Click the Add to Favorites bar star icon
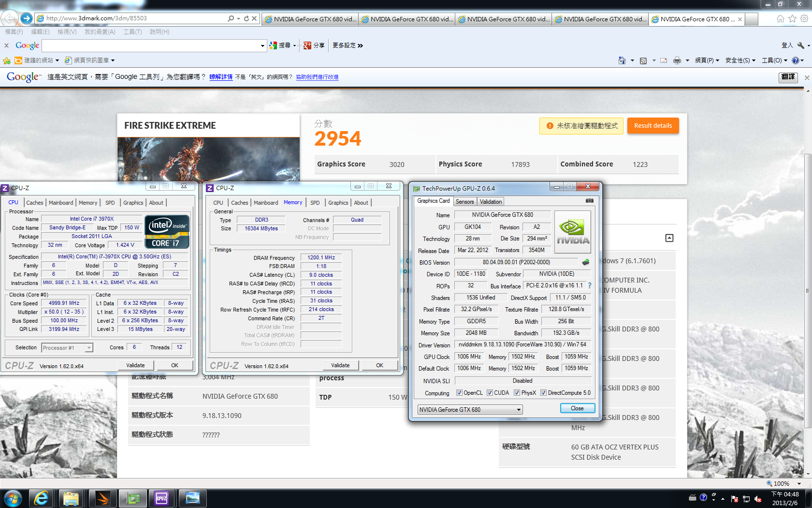Image resolution: width=812 pixels, height=508 pixels. [x=7, y=60]
